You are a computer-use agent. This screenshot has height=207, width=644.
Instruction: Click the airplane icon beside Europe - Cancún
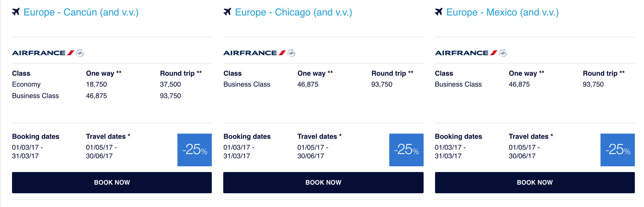pos(16,12)
